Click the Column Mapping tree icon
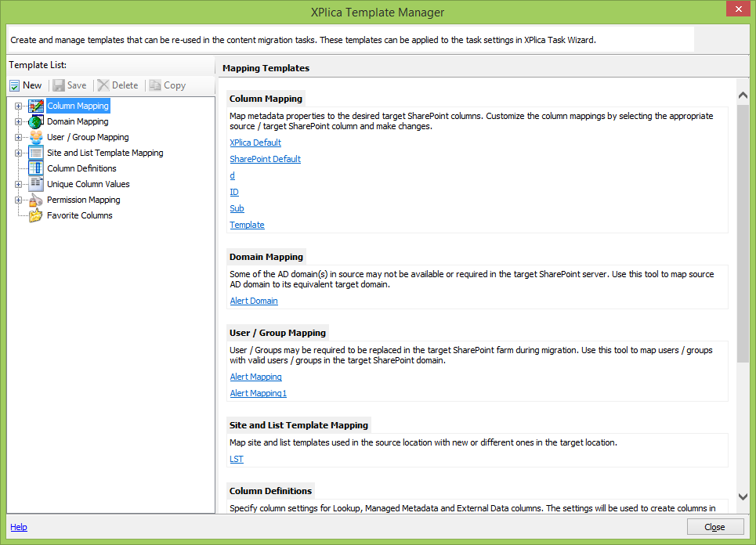Image resolution: width=756 pixels, height=545 pixels. [36, 106]
